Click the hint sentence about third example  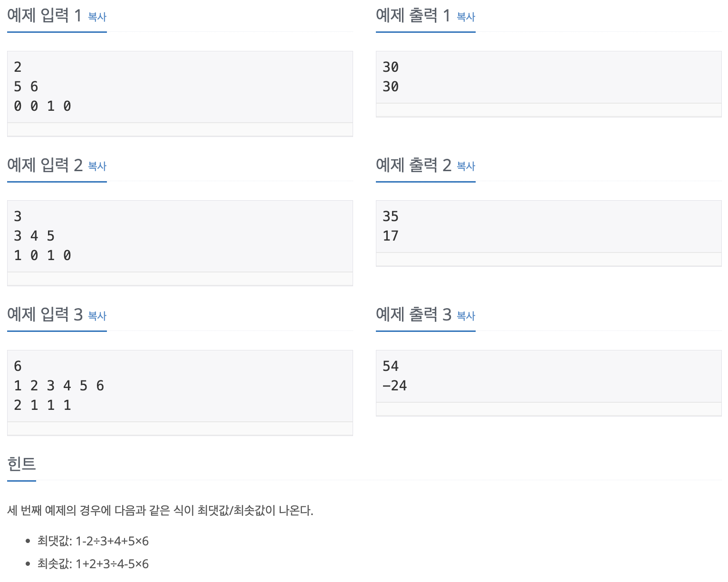(160, 511)
